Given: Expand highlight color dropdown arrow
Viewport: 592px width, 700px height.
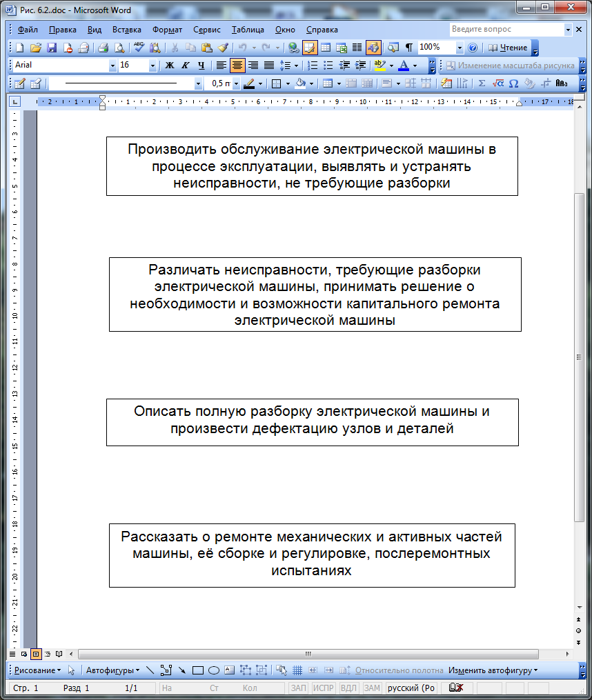Looking at the screenshot, I should click(391, 66).
